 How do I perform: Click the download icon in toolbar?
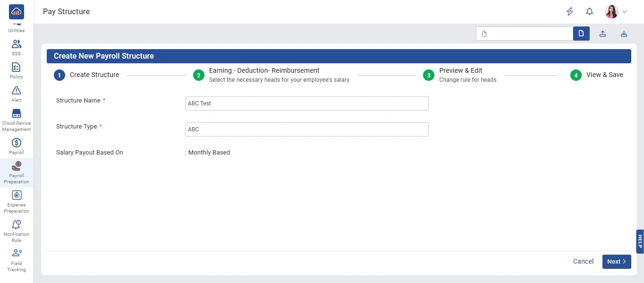pyautogui.click(x=624, y=34)
